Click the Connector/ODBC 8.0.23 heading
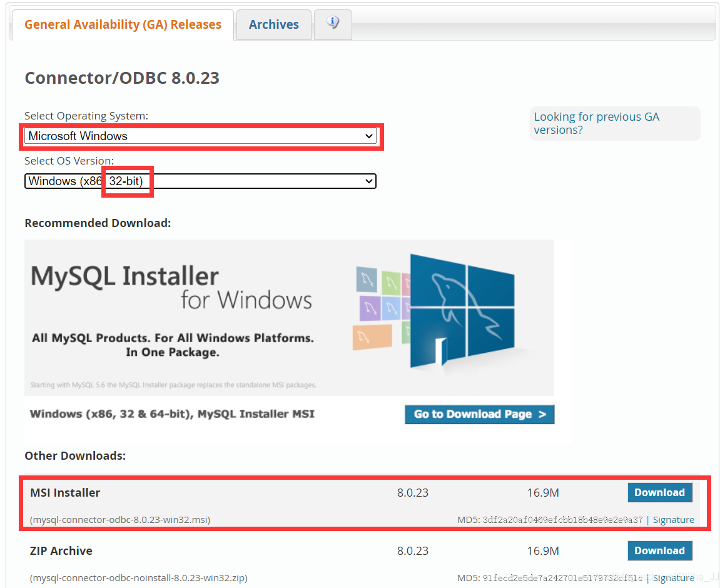 122,78
